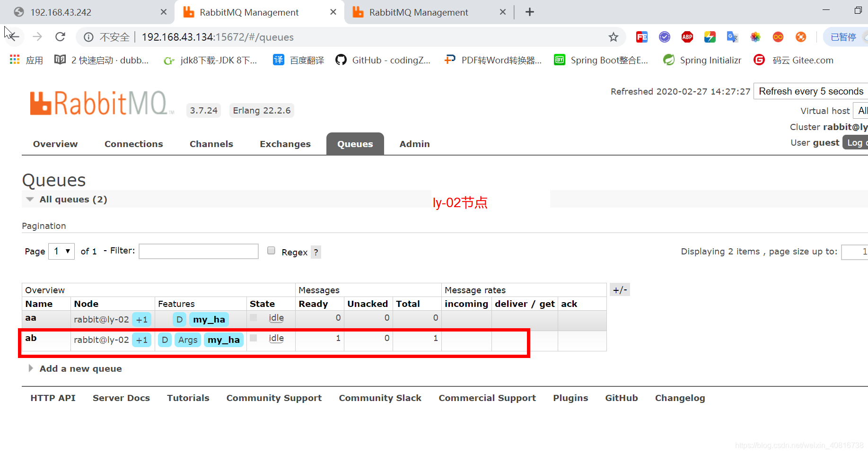Image resolution: width=868 pixels, height=454 pixels.
Task: Click my_ha policy of queue ab
Action: (224, 340)
